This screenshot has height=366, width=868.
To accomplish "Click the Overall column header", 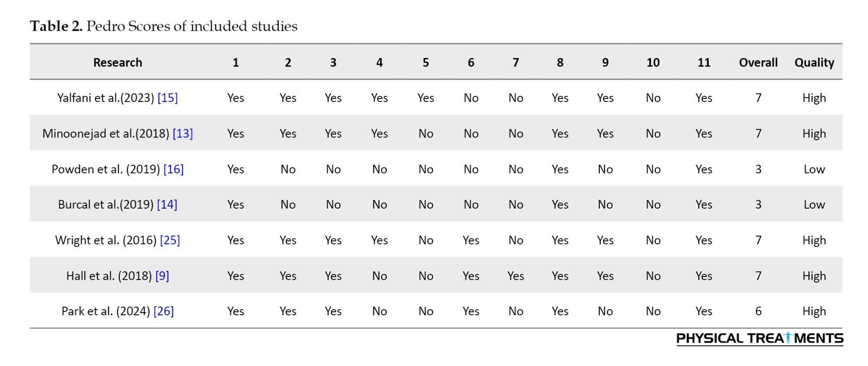I will click(758, 62).
